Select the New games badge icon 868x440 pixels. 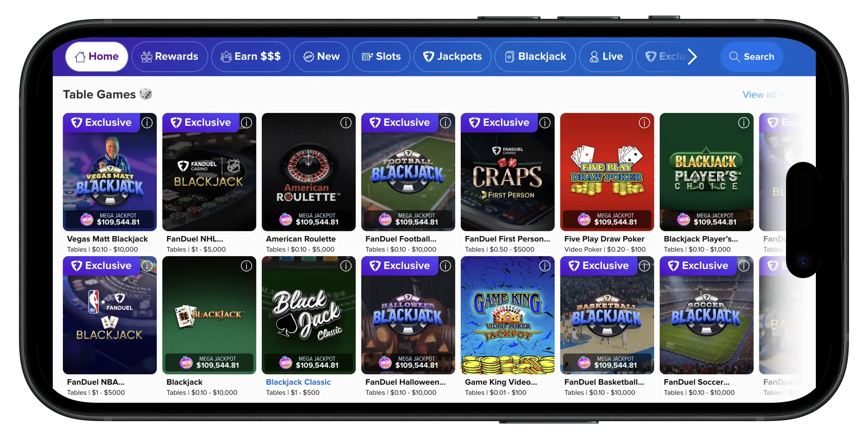308,56
